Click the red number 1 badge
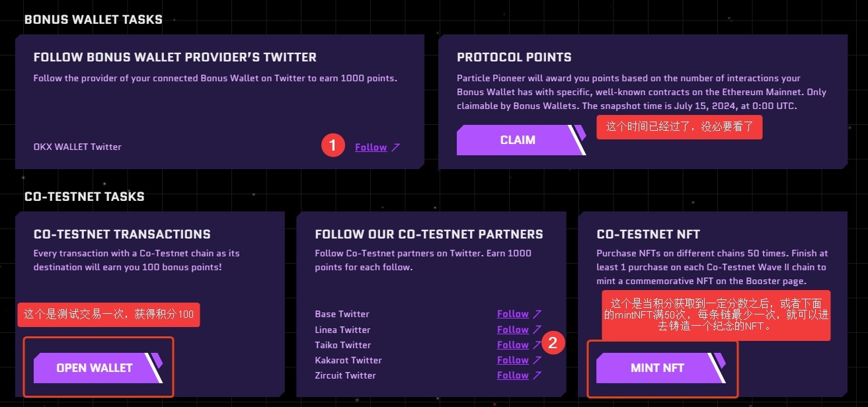This screenshot has height=407, width=868. [x=333, y=146]
